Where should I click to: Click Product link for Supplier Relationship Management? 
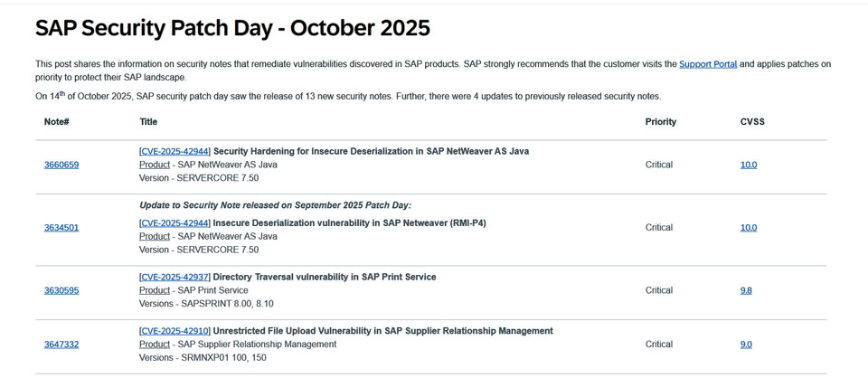click(155, 345)
